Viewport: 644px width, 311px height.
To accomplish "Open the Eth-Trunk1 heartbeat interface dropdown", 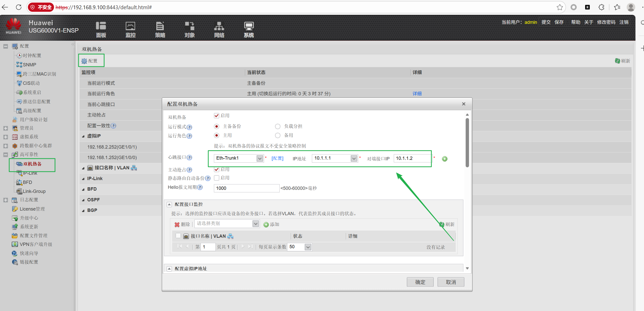I will pos(260,158).
